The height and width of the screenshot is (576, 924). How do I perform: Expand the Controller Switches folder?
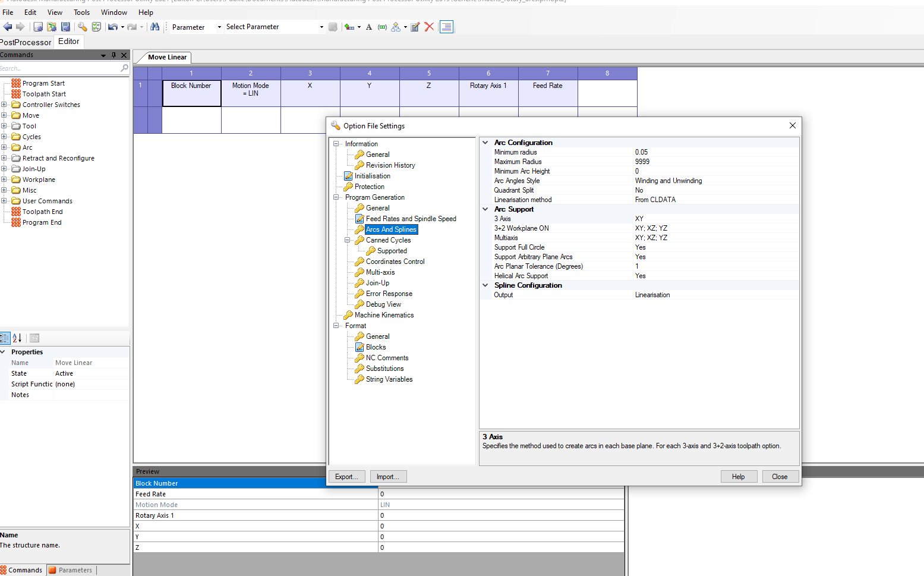pos(4,105)
